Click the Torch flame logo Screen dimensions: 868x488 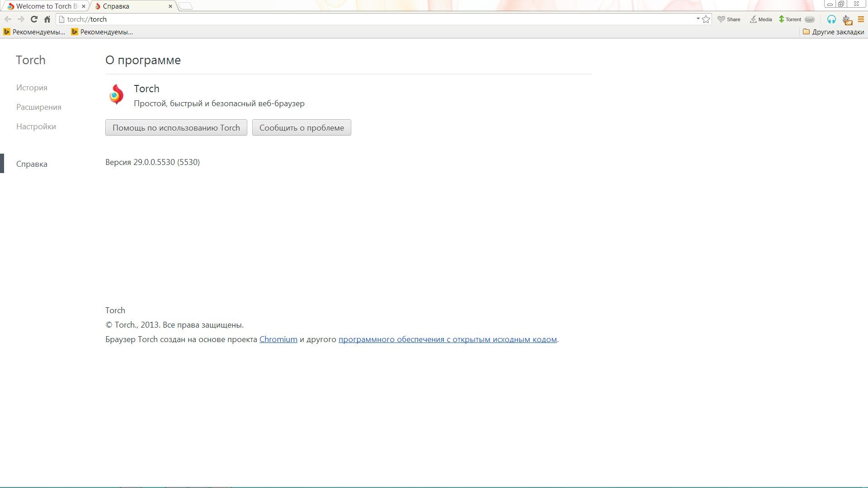click(116, 94)
